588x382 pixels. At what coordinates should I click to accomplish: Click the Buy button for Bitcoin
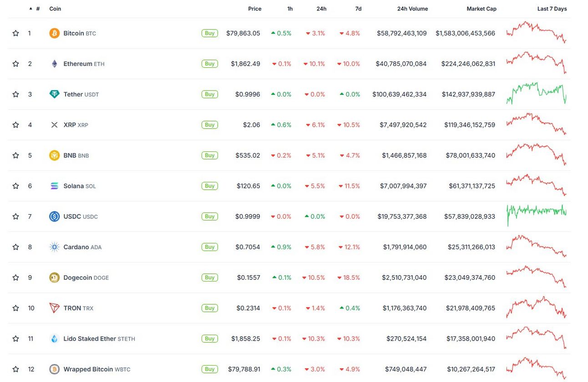pos(210,33)
